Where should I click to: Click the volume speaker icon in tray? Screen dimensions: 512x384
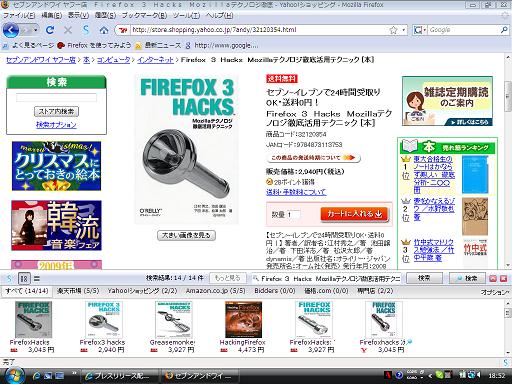point(478,375)
